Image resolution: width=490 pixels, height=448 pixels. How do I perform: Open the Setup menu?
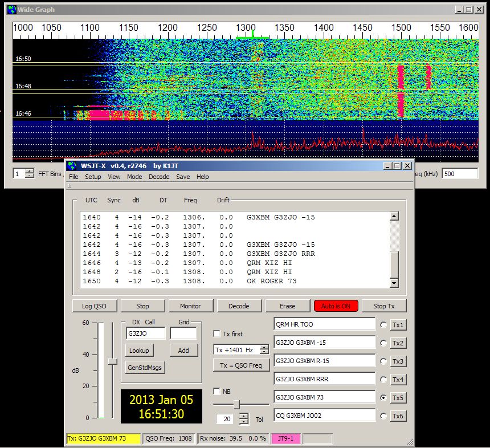coord(93,177)
